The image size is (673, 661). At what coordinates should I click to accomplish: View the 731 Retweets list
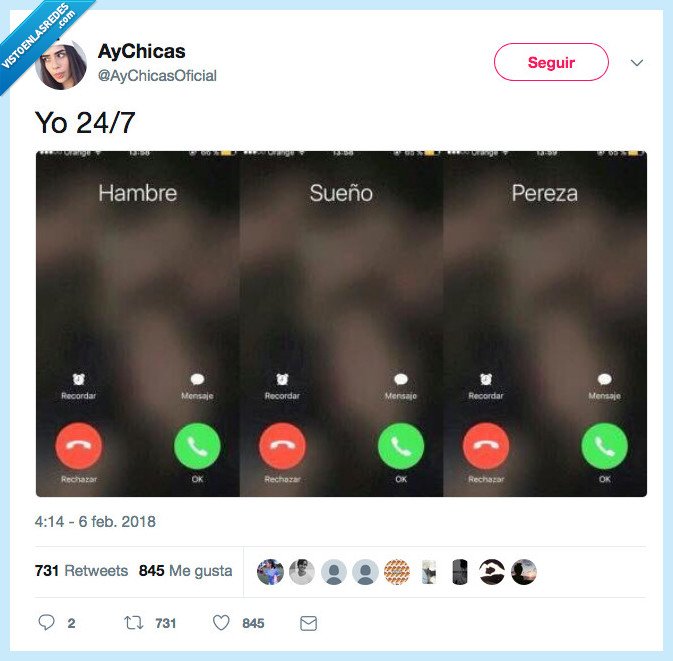click(82, 570)
